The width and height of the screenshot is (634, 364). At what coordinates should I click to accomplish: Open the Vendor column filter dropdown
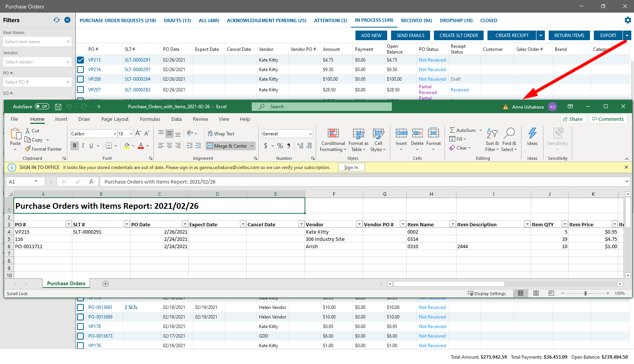point(359,224)
